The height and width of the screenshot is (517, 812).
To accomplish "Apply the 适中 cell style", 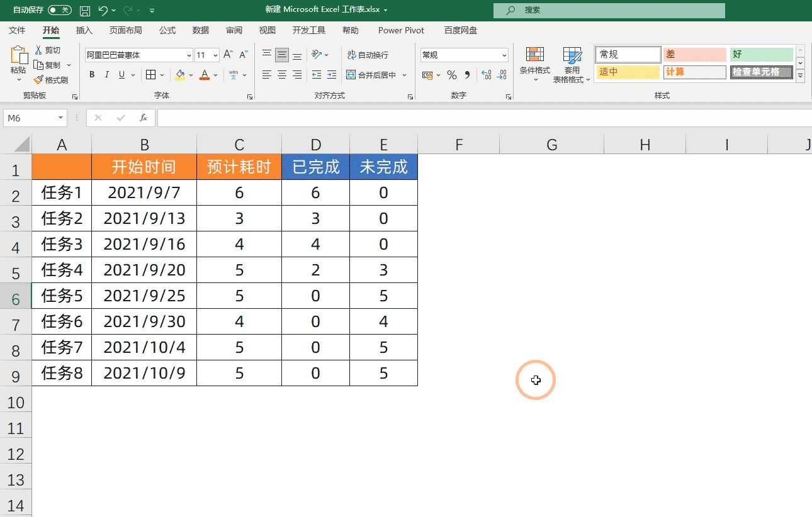I will coord(628,72).
